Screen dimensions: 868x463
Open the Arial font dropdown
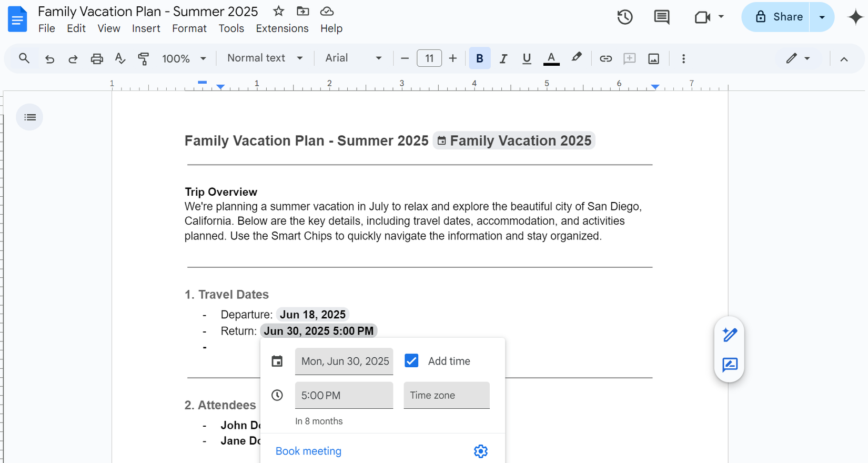tap(353, 58)
